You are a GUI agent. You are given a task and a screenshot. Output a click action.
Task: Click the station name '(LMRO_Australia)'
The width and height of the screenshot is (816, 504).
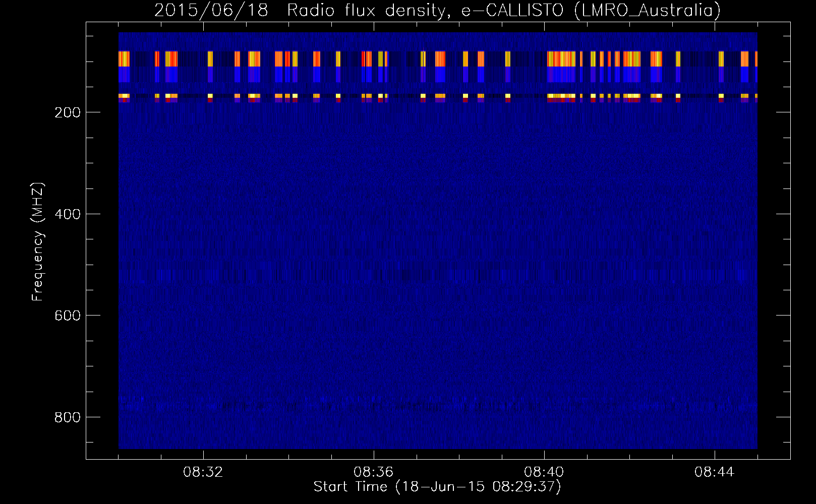coord(648,11)
